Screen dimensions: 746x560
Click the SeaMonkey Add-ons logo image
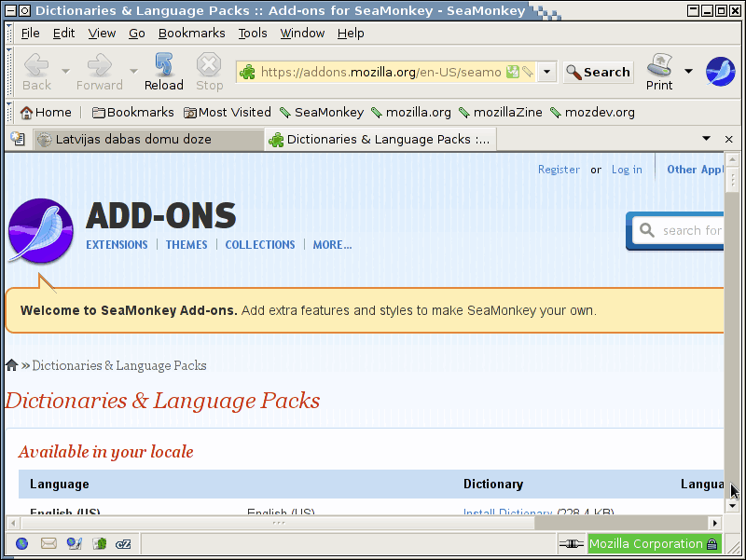click(41, 230)
